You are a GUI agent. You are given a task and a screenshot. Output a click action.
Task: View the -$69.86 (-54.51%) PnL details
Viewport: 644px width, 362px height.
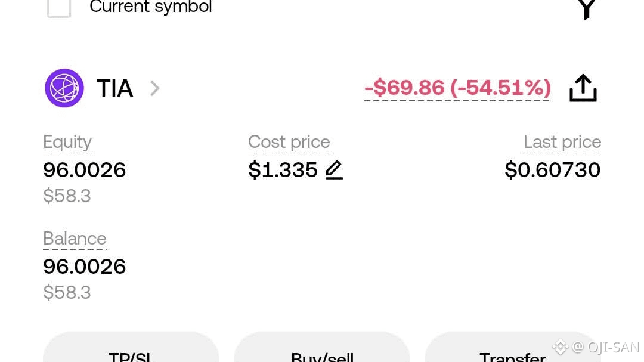coord(457,88)
